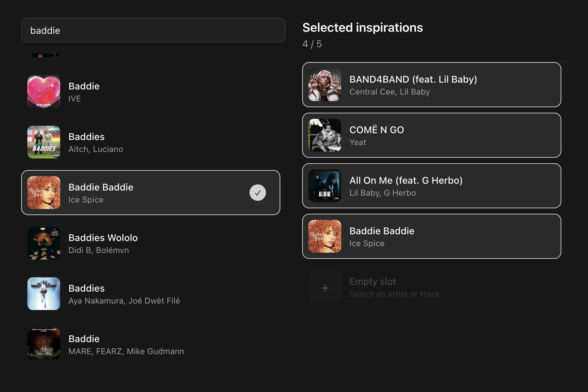Click the COMË N GO inspiration card
Screen dimensions: 588x392
pyautogui.click(x=431, y=135)
